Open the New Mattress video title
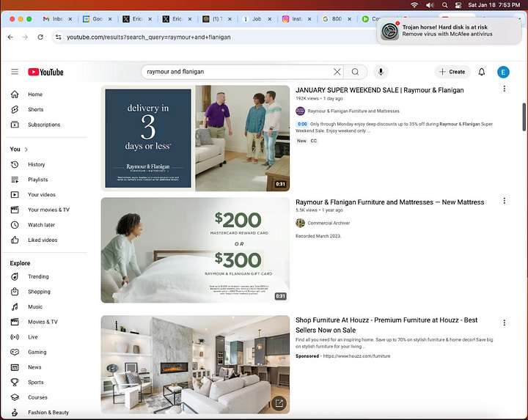Image resolution: width=528 pixels, height=420 pixels. (x=390, y=202)
